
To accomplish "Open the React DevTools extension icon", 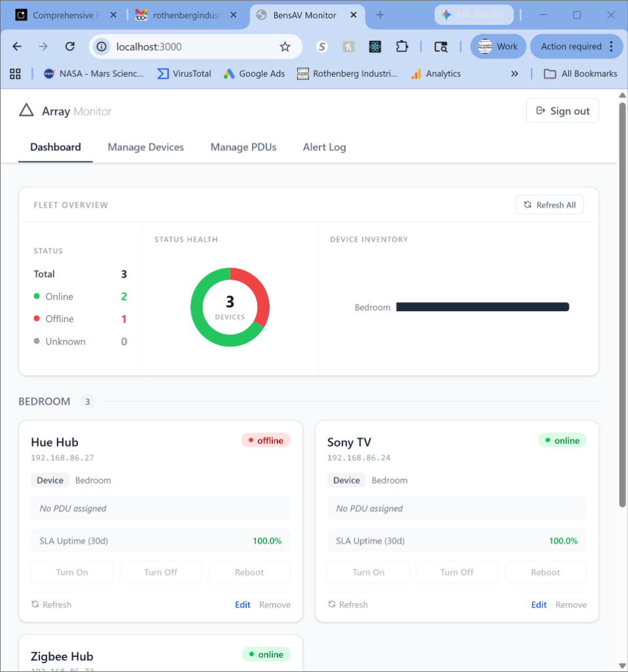I will pyautogui.click(x=375, y=47).
